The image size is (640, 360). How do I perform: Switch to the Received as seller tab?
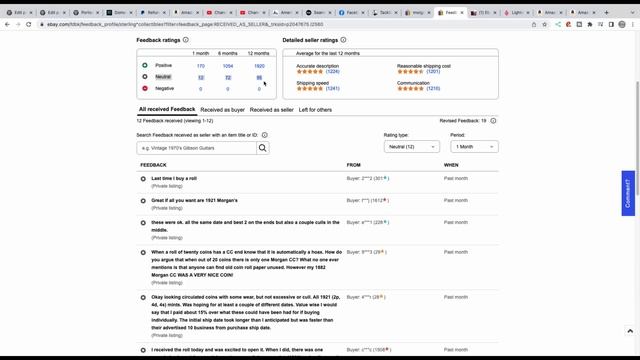coord(271,110)
